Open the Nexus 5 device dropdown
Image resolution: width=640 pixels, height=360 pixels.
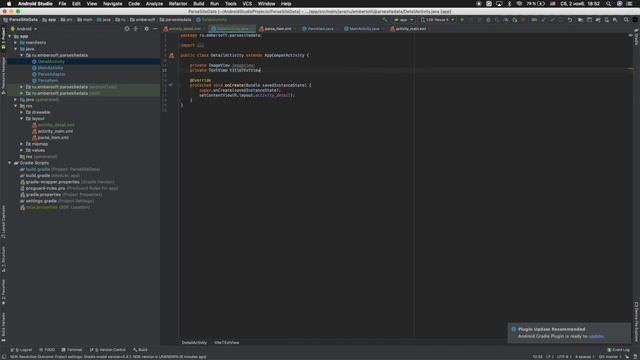click(x=437, y=20)
